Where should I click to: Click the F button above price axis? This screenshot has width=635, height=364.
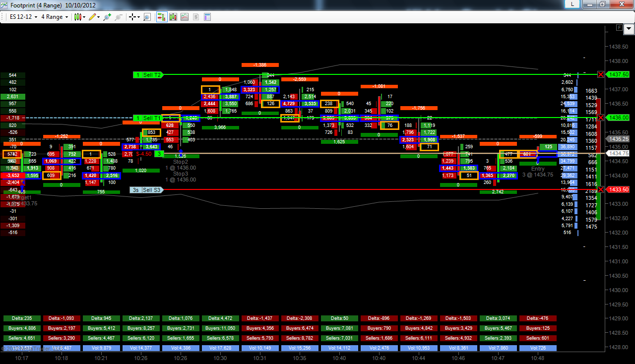(x=619, y=28)
